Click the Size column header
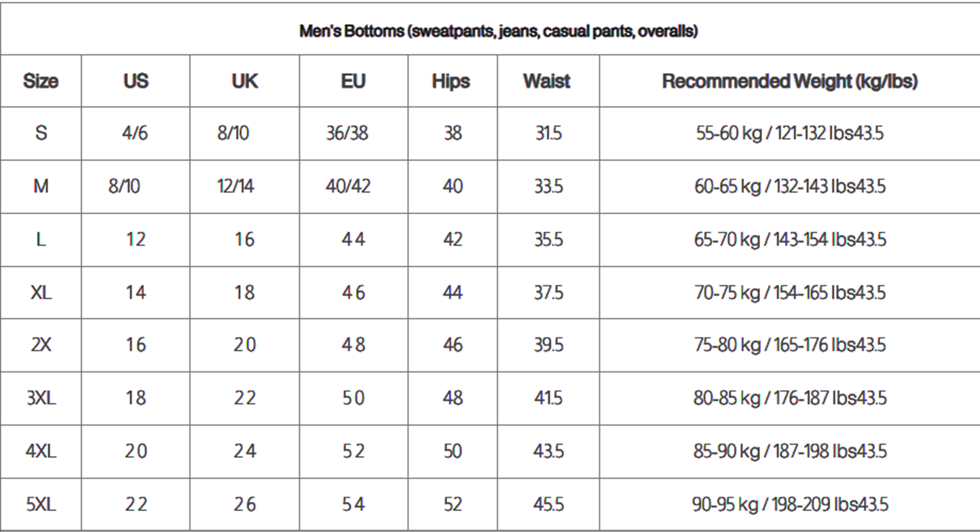Screen dimensions: 980x532 click(x=41, y=81)
